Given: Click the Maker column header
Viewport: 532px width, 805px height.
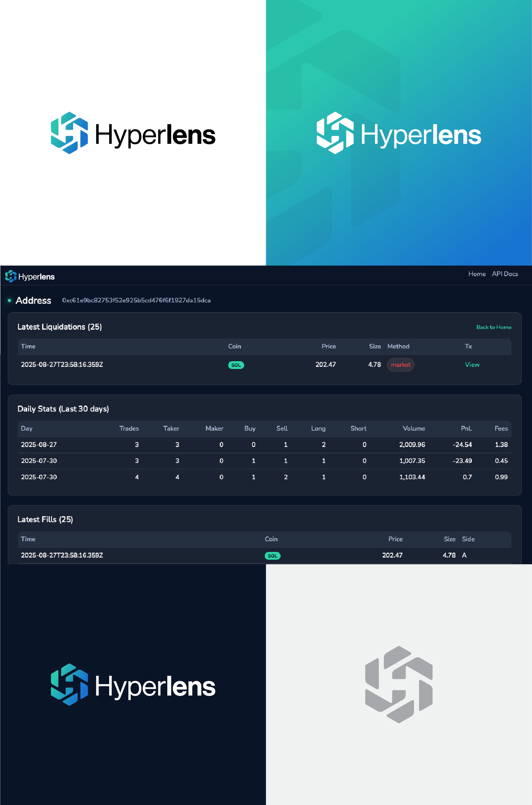Looking at the screenshot, I should click(214, 429).
